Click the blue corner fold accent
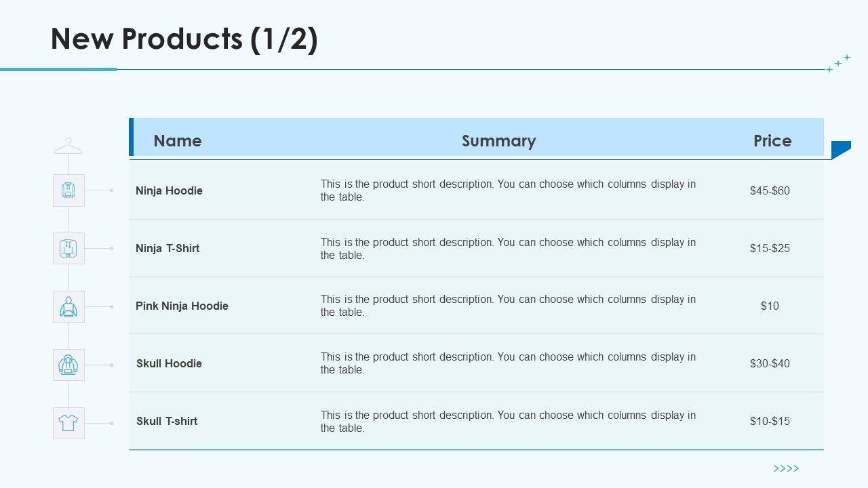The image size is (868, 488). pyautogui.click(x=840, y=149)
